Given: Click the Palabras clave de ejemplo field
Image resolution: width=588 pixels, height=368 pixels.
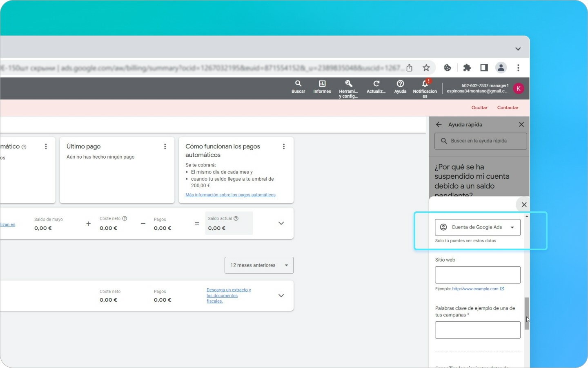Looking at the screenshot, I should [478, 330].
